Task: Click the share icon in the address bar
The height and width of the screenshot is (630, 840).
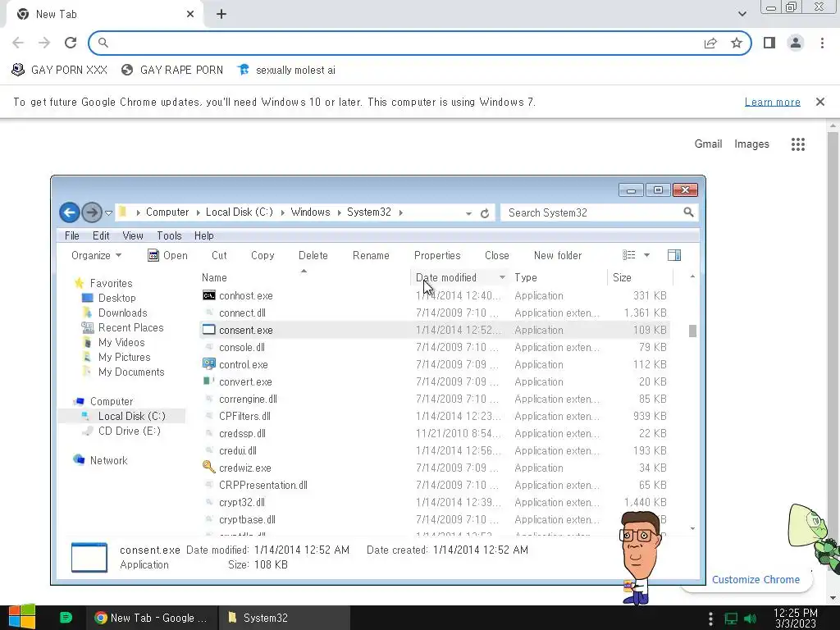Action: pyautogui.click(x=710, y=43)
